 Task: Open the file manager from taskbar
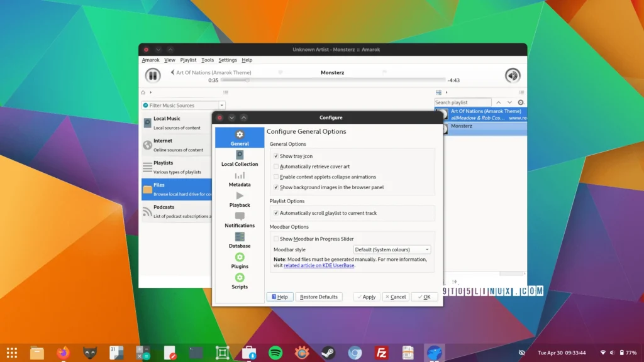coord(37,353)
